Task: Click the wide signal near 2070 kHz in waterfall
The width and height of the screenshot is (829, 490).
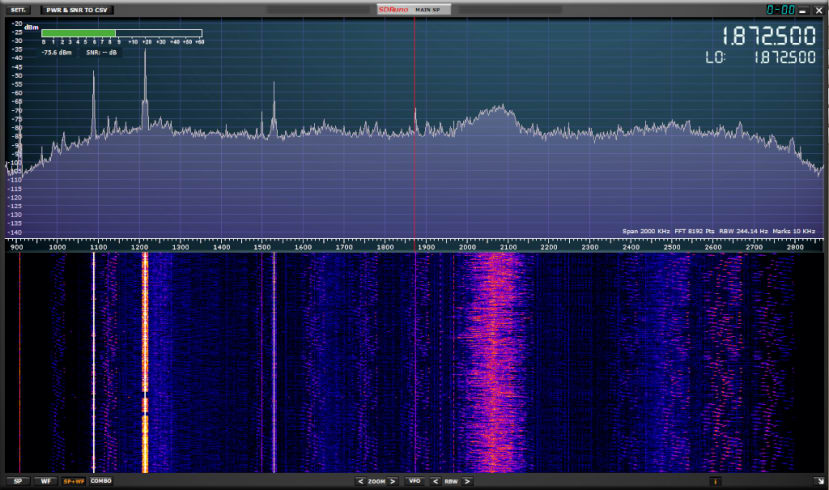Action: pos(493,362)
